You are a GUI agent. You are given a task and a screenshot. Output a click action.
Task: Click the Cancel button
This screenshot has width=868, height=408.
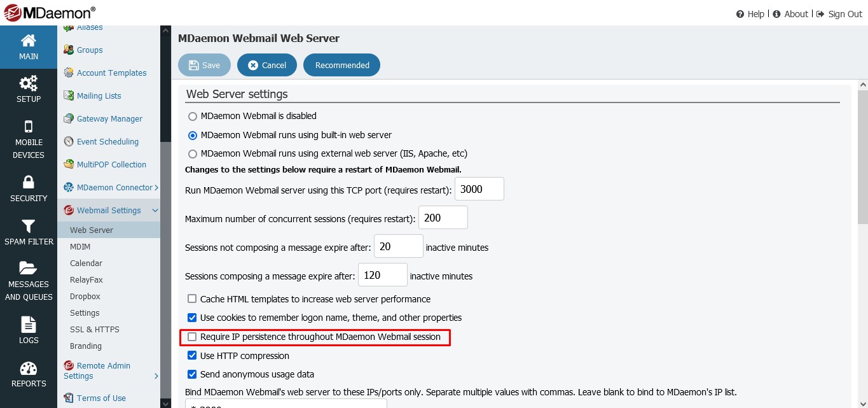pyautogui.click(x=267, y=65)
